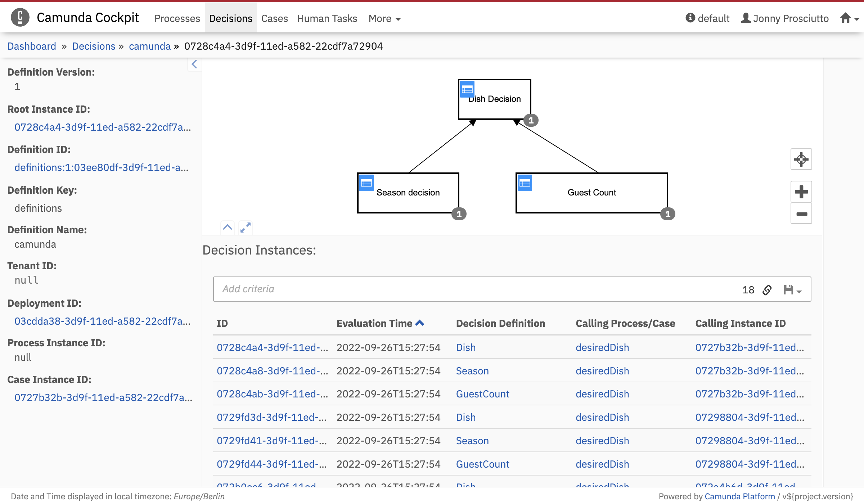
Task: Maximize the diagram with expand arrows icon
Action: pos(246,228)
